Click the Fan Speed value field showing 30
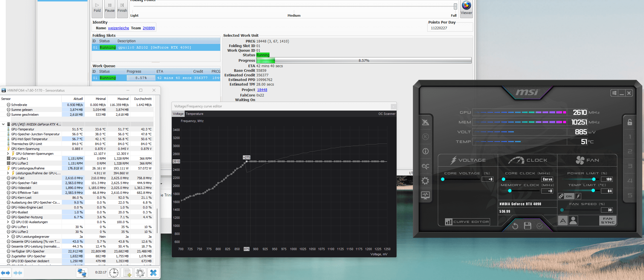 point(607,210)
